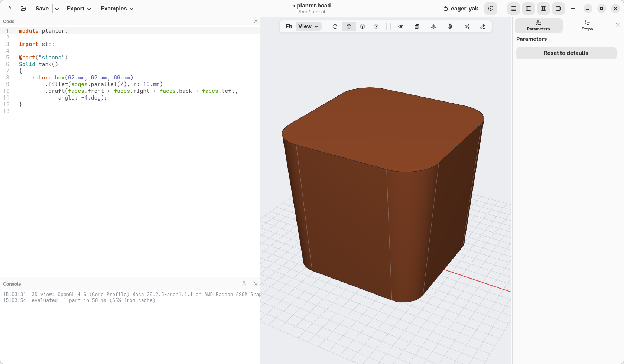Toggle the bottom console panel layout
Screen dimensions: 624x364
tap(514, 9)
